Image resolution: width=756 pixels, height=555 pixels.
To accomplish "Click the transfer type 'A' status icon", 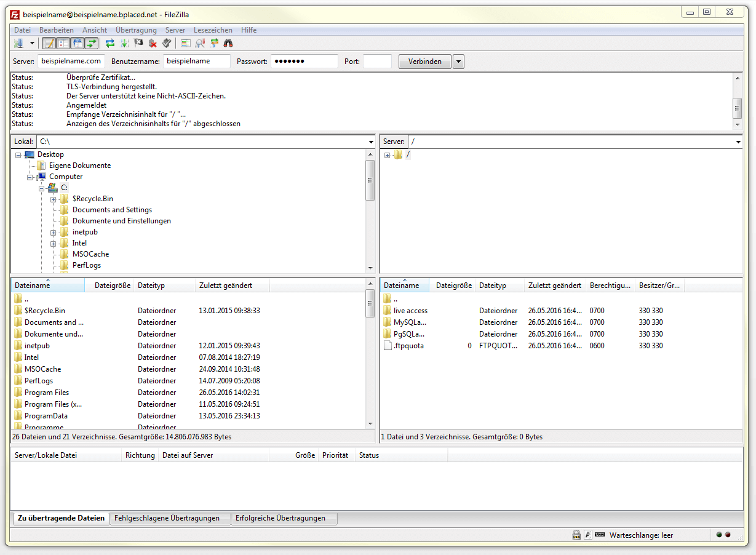I will 588,535.
